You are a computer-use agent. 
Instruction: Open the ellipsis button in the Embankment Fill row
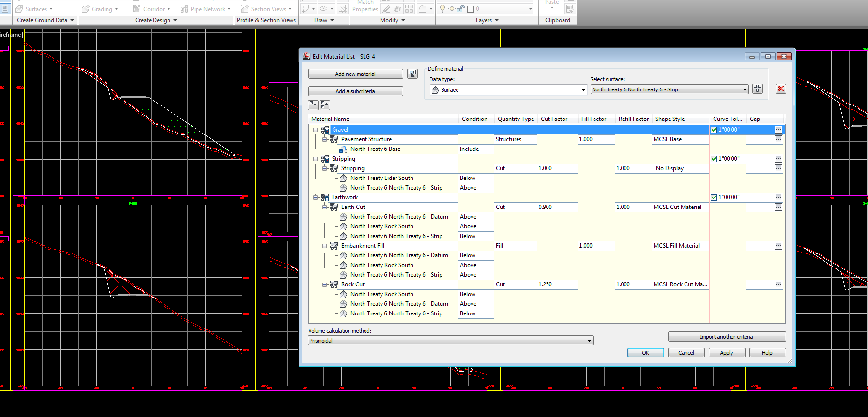(778, 246)
